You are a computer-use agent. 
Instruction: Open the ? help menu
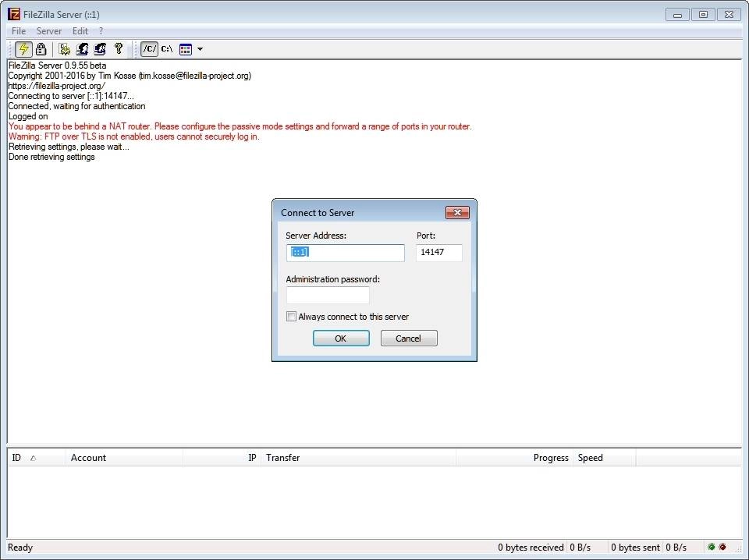click(x=101, y=31)
